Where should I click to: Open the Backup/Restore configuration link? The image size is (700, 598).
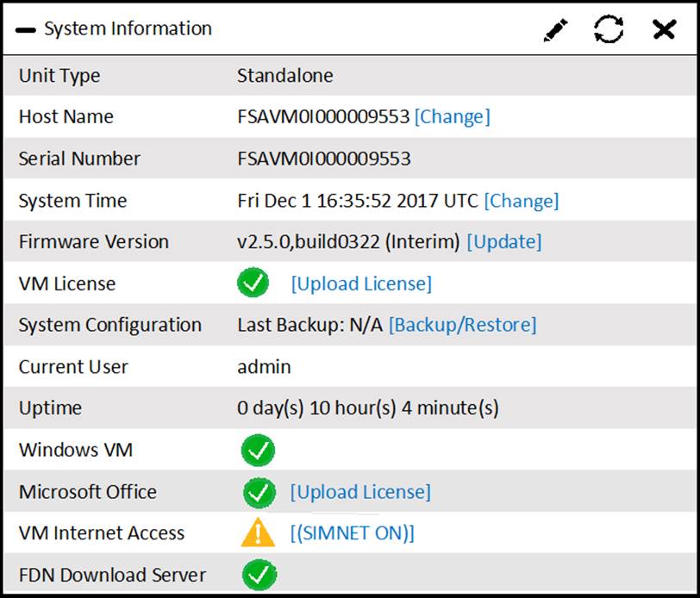[x=462, y=325]
